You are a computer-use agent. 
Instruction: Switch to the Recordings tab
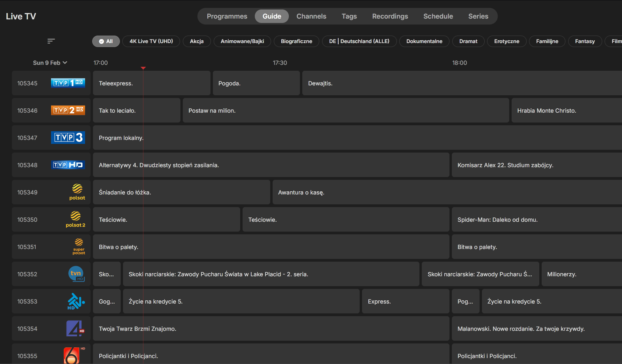390,16
